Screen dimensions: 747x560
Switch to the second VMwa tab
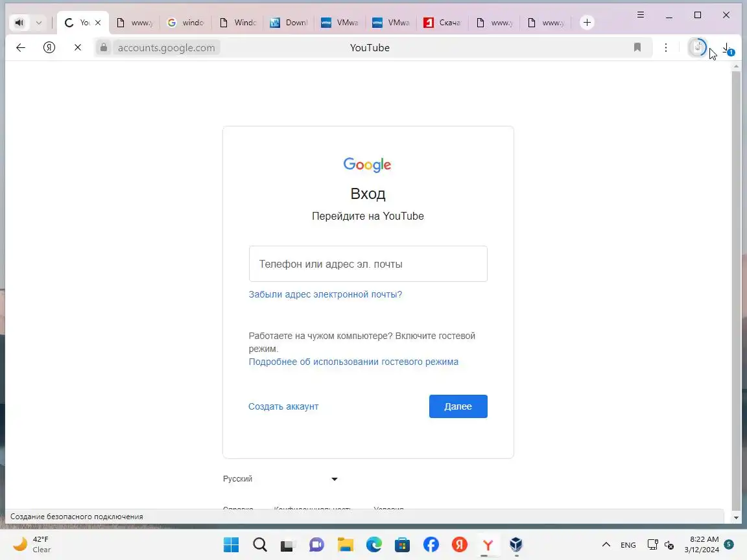pyautogui.click(x=391, y=23)
